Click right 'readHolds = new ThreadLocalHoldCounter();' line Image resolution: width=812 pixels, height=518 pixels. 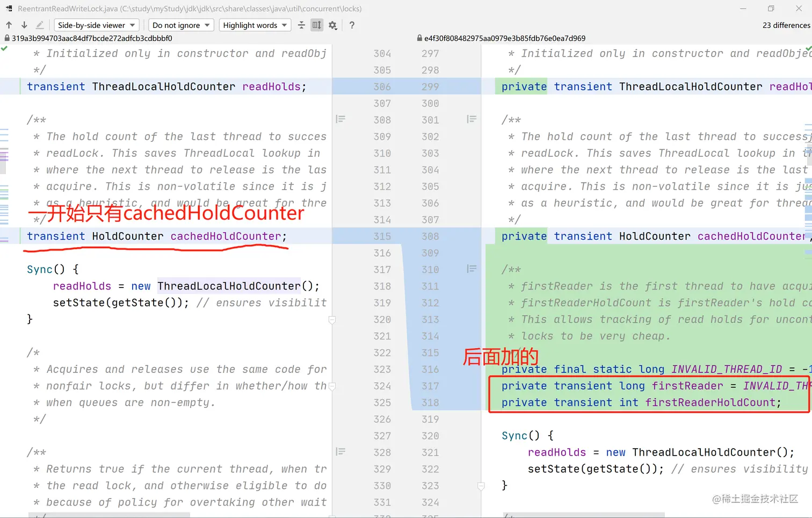(x=661, y=452)
